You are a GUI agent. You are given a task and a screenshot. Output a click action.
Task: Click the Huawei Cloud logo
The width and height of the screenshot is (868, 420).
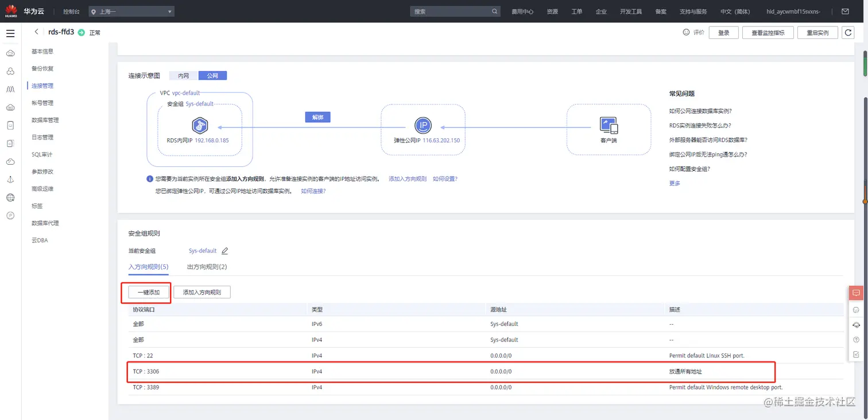click(x=11, y=11)
